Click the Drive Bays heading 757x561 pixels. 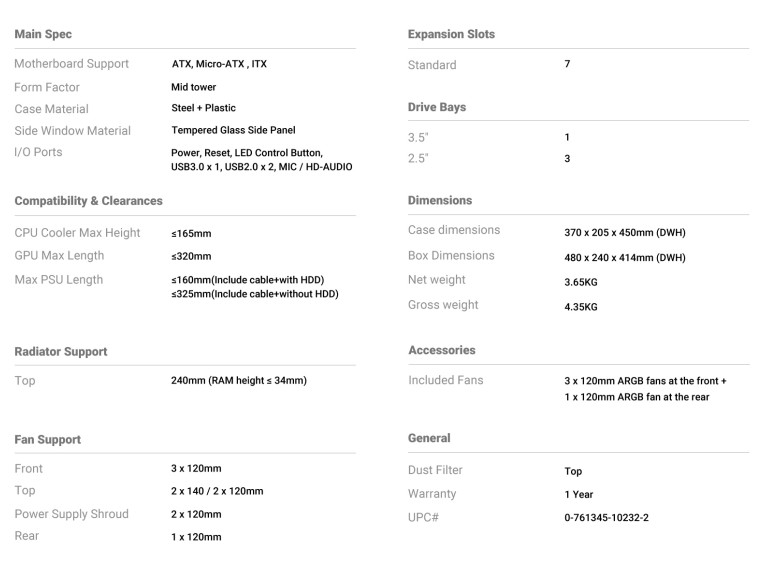436,107
